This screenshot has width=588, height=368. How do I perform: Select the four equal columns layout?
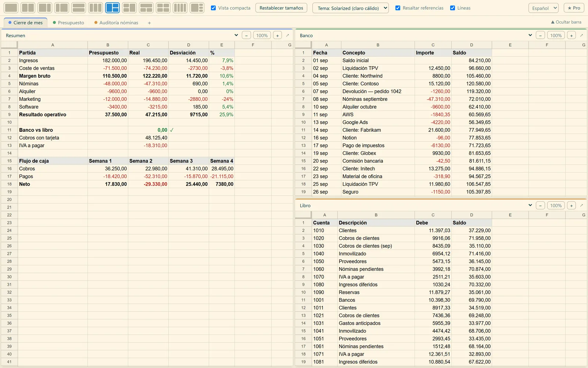pos(180,8)
